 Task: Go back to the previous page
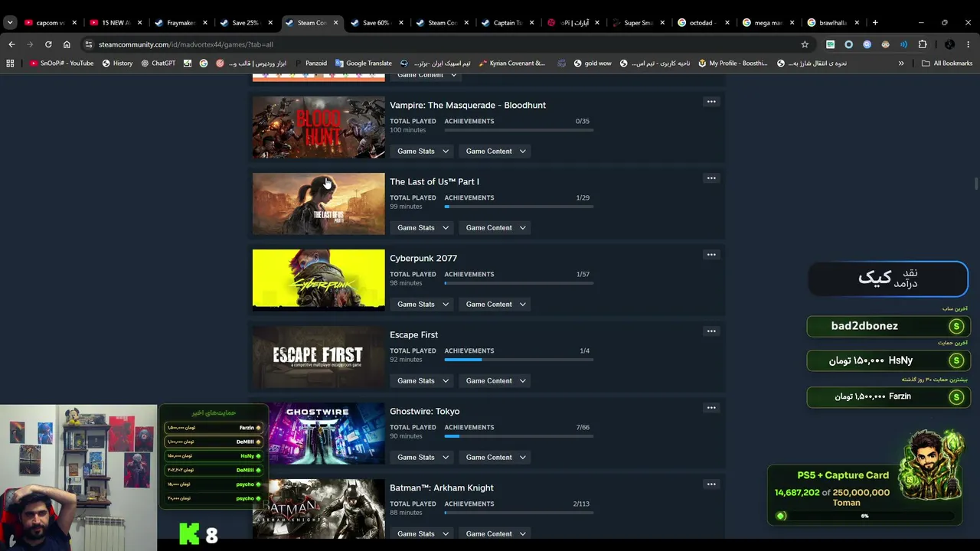(11, 44)
